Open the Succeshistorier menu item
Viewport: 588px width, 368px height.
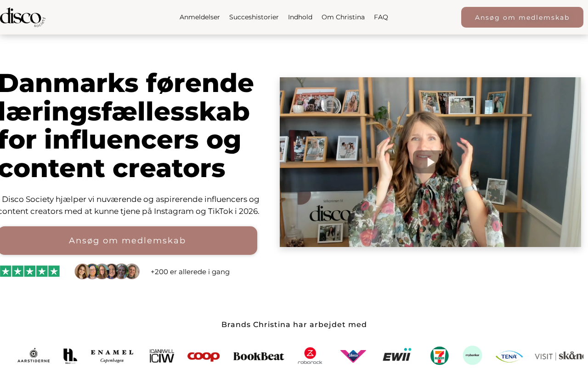254,17
